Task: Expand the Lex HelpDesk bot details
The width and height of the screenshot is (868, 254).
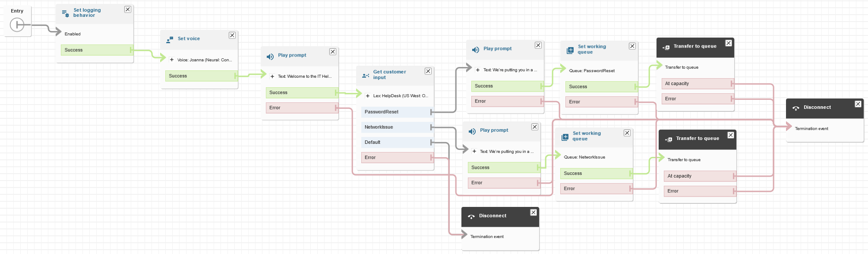Action: click(x=368, y=96)
